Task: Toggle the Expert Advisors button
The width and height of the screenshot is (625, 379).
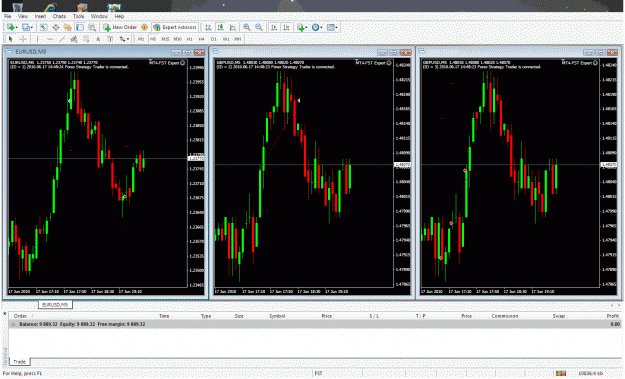Action: (x=175, y=27)
